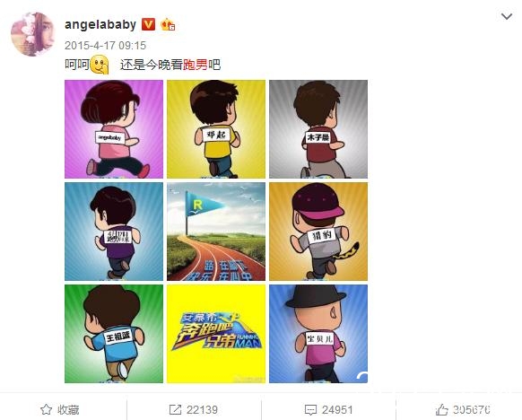This screenshot has height=420, width=522.
Task: Click the star favorite icon
Action: coord(46,409)
